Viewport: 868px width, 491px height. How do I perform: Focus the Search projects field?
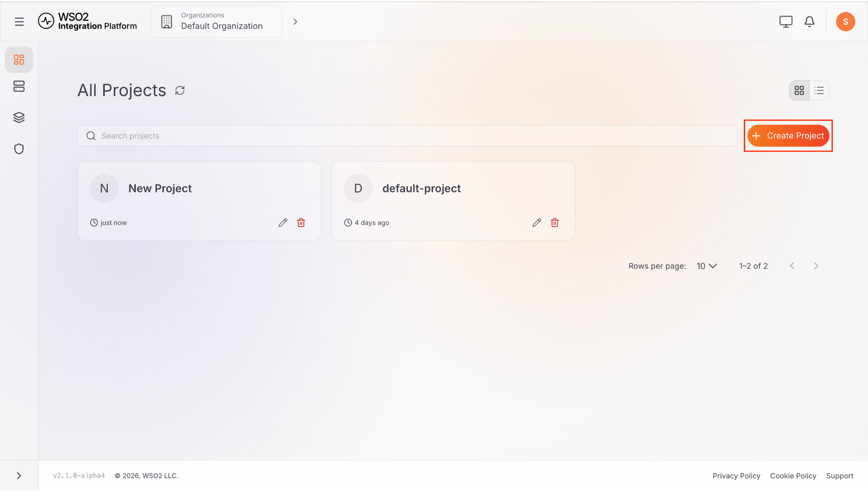407,136
